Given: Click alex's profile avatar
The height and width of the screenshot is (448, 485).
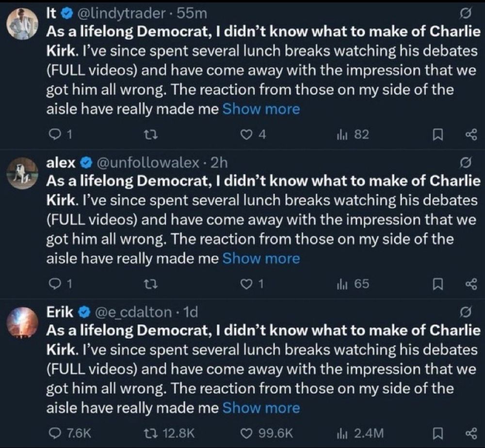Looking at the screenshot, I should pos(23,173).
